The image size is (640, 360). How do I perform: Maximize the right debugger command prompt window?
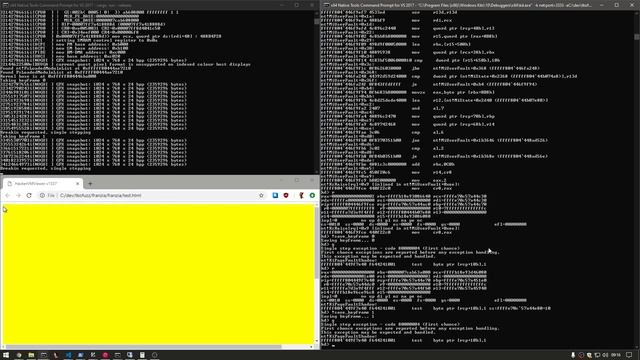[617, 5]
